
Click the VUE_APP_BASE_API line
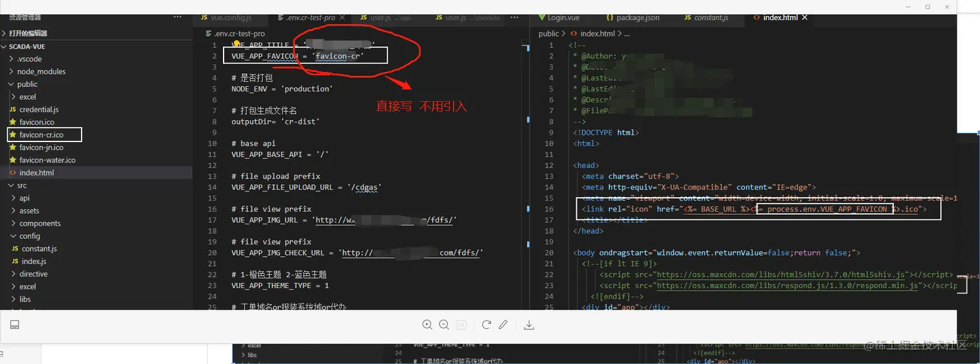pyautogui.click(x=280, y=154)
